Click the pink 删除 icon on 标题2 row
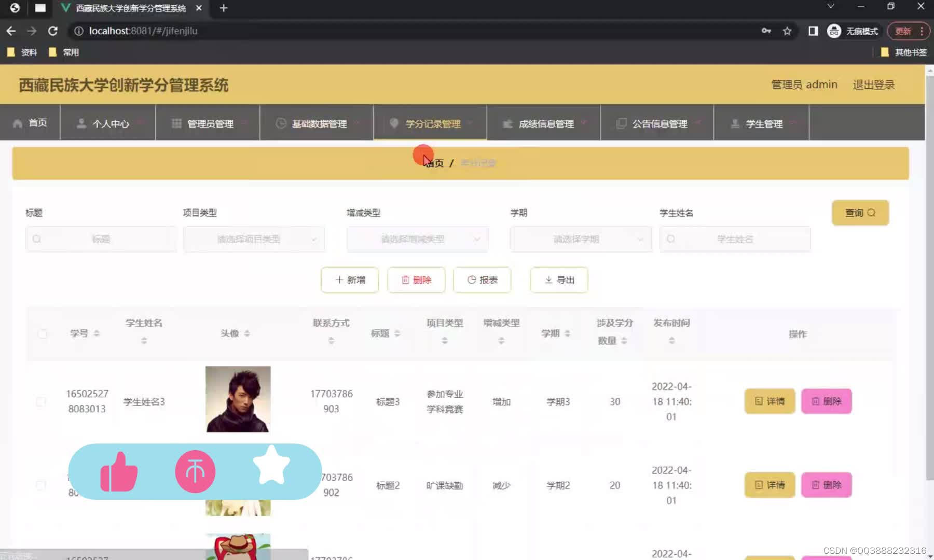The image size is (934, 560). pos(816,485)
